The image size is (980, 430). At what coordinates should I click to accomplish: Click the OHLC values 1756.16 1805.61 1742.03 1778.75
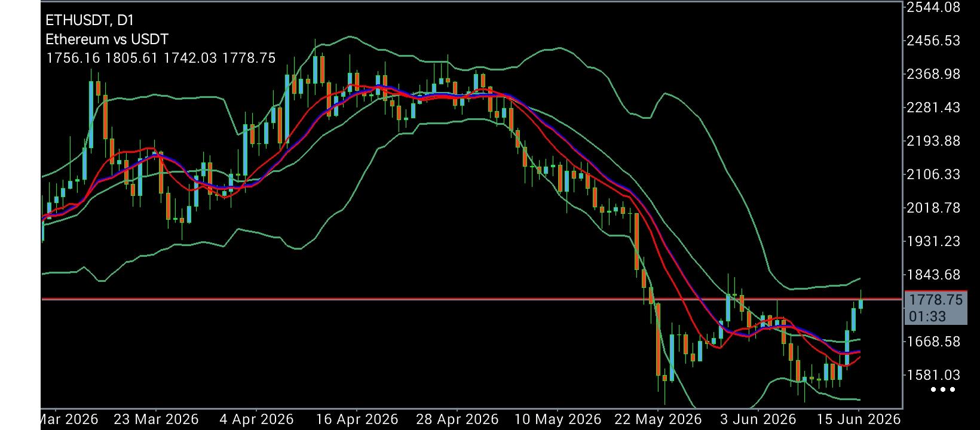(161, 58)
